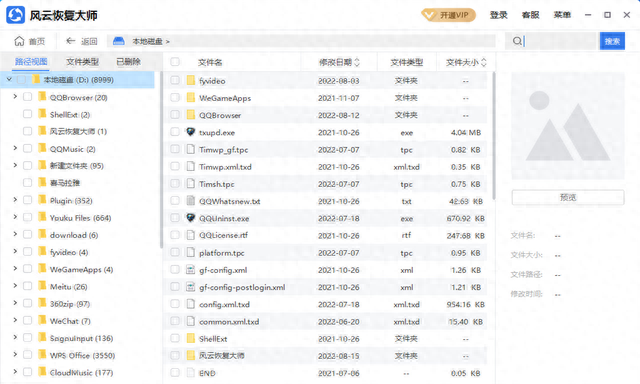Image resolution: width=640 pixels, height=384 pixels.
Task: Expand the Youku Files (664) tree node
Action: [15, 217]
